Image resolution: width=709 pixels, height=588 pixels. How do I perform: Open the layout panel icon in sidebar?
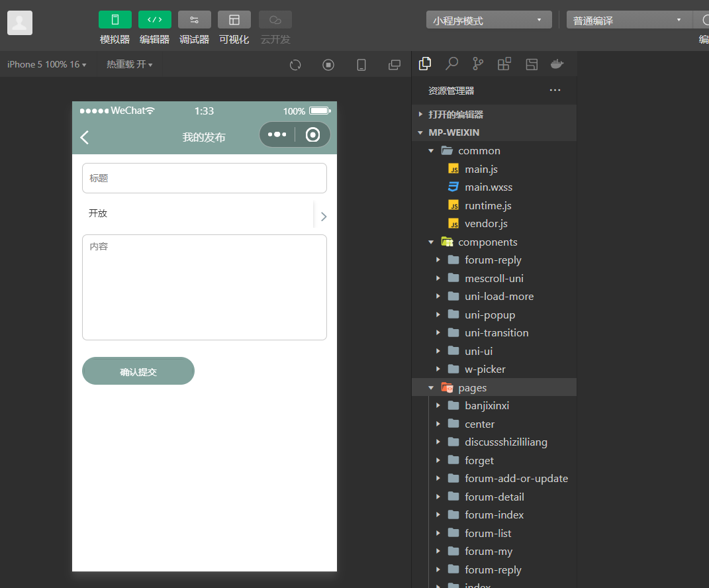pyautogui.click(x=532, y=64)
